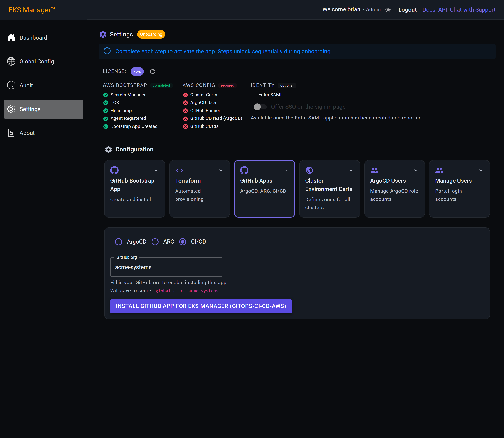This screenshot has height=438, width=504.
Task: Click the GitHub icon on GitHub Bootstrap App card
Action: (x=114, y=170)
